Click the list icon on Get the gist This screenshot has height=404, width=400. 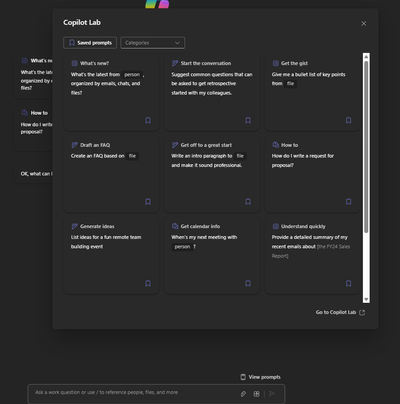click(x=276, y=63)
